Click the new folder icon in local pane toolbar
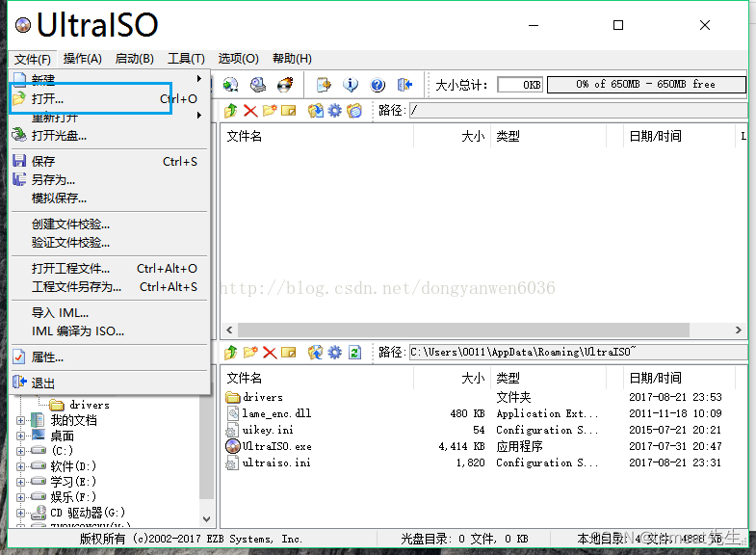 250,353
